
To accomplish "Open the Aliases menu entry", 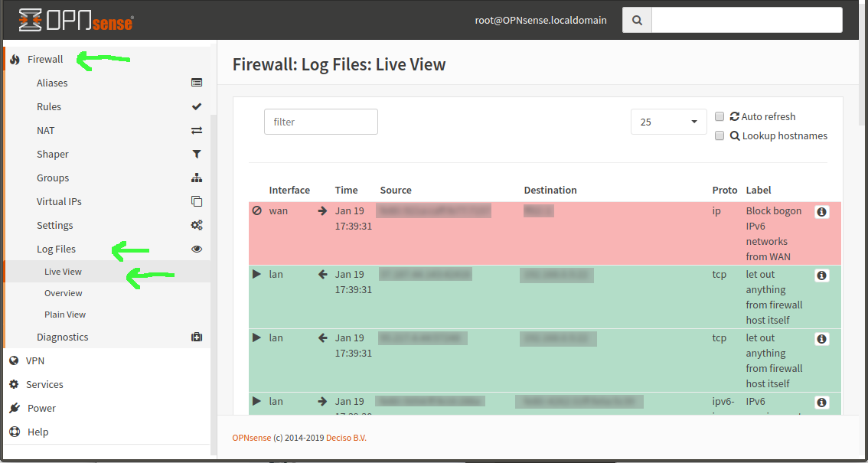I will pos(52,83).
